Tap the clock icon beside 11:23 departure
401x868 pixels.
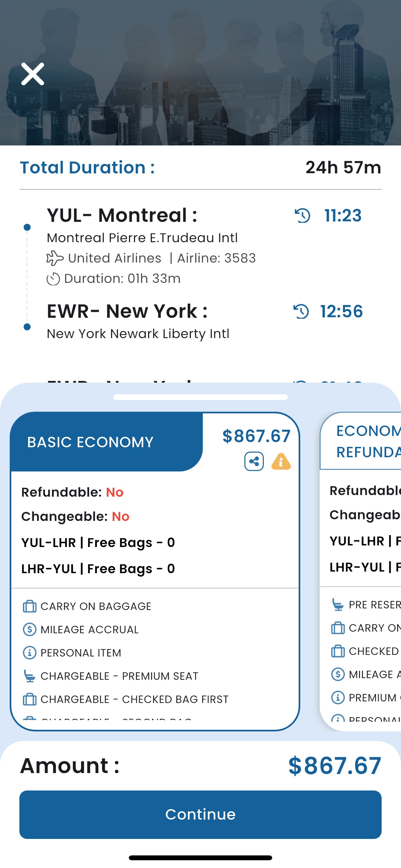tap(302, 216)
